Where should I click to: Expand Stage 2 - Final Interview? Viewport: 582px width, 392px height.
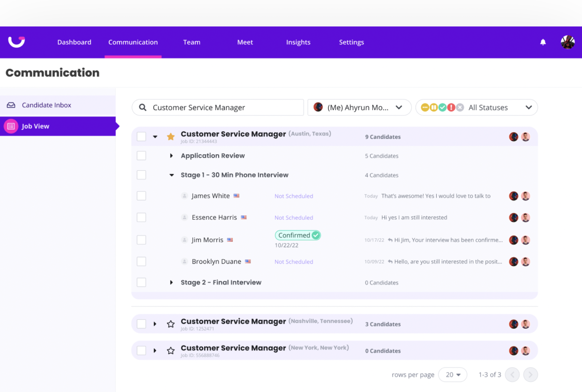tap(171, 282)
